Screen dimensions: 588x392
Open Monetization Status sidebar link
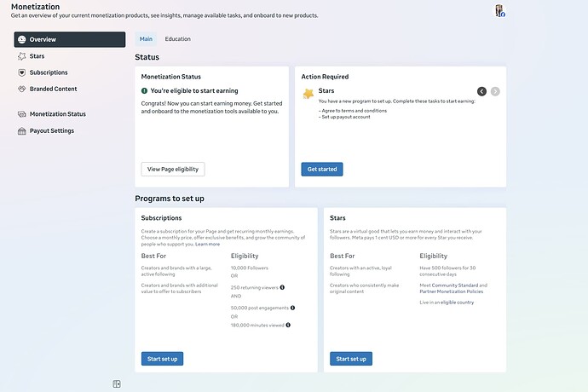[58, 114]
